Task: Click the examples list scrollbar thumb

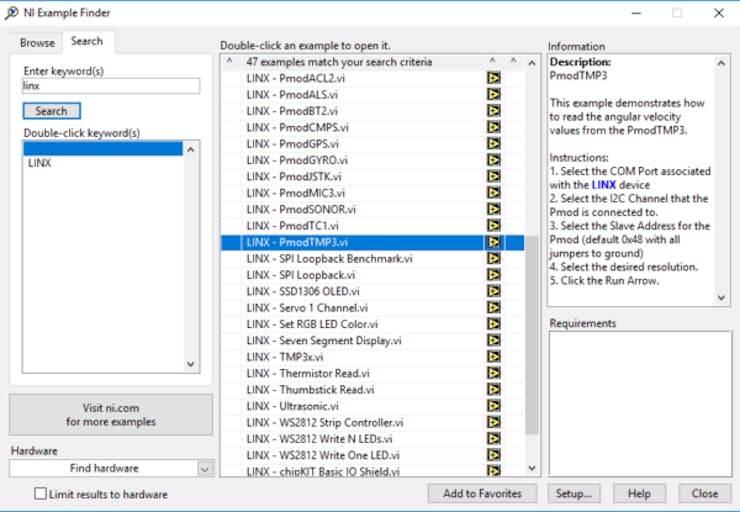Action: tap(532, 335)
